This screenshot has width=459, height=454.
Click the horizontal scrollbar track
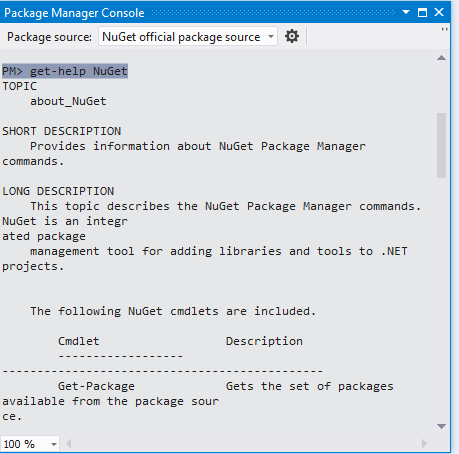(246, 444)
